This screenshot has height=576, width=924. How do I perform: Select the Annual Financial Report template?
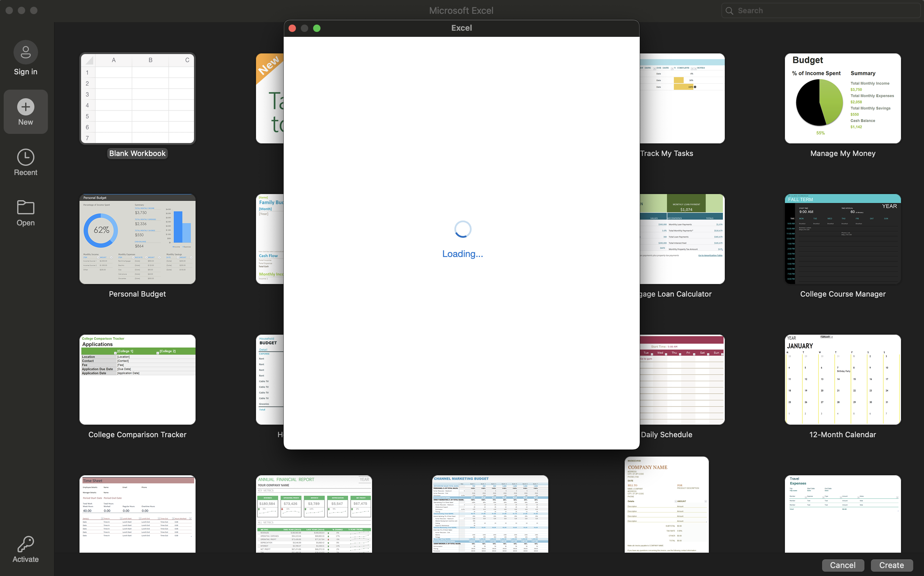(x=314, y=514)
